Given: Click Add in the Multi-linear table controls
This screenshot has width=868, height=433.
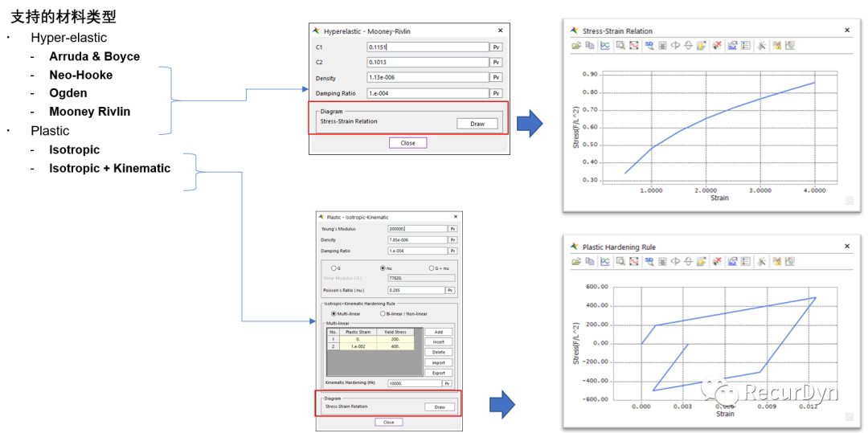Looking at the screenshot, I should click(x=438, y=332).
